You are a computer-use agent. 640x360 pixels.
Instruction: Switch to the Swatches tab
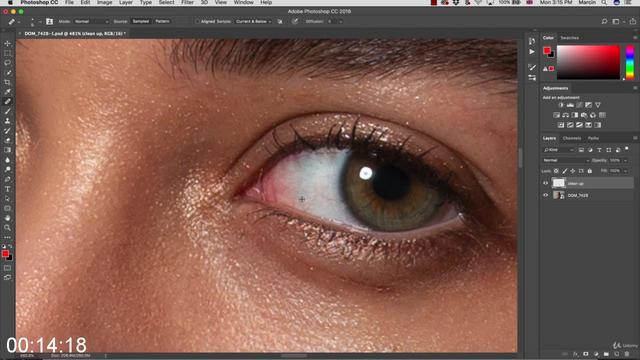(x=569, y=38)
